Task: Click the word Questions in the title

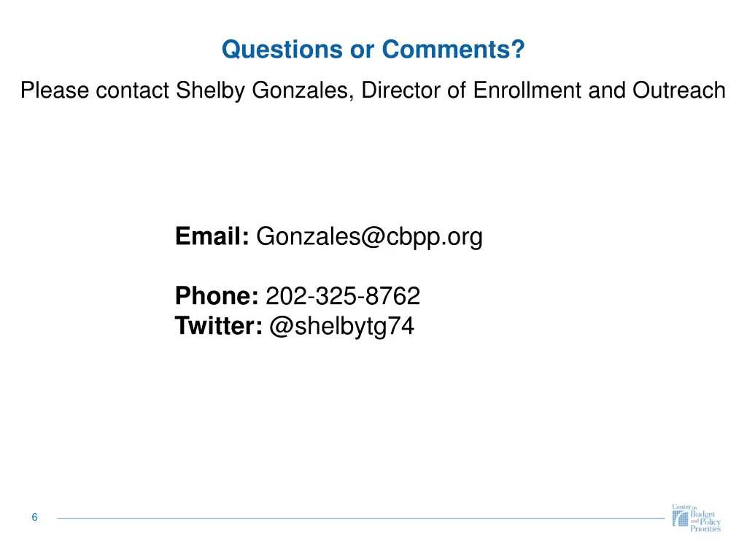Action: (x=282, y=50)
